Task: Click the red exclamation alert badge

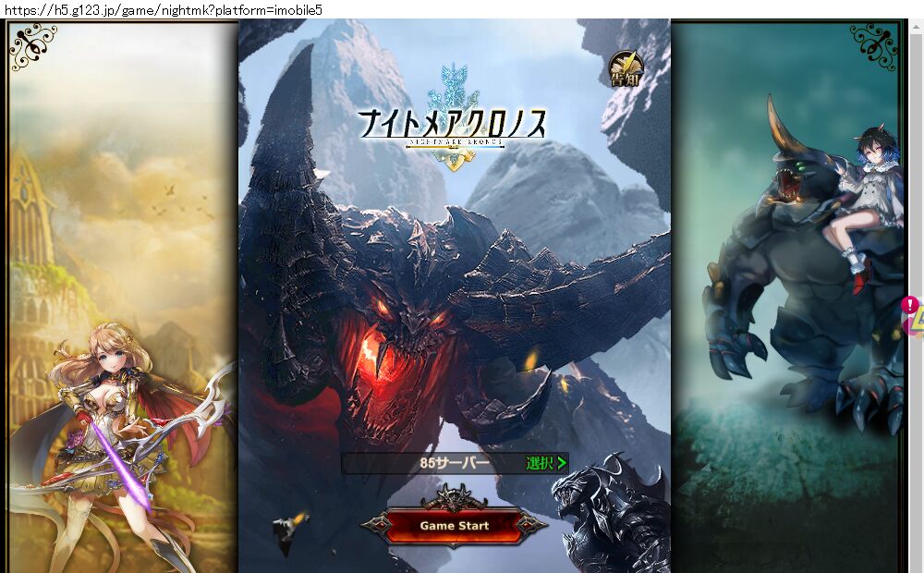Action: click(x=910, y=305)
